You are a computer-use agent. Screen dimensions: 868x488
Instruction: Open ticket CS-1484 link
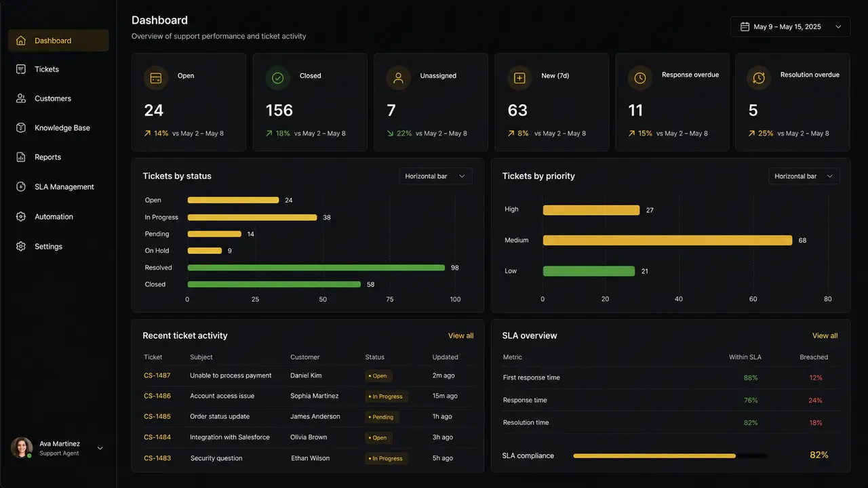pyautogui.click(x=157, y=437)
